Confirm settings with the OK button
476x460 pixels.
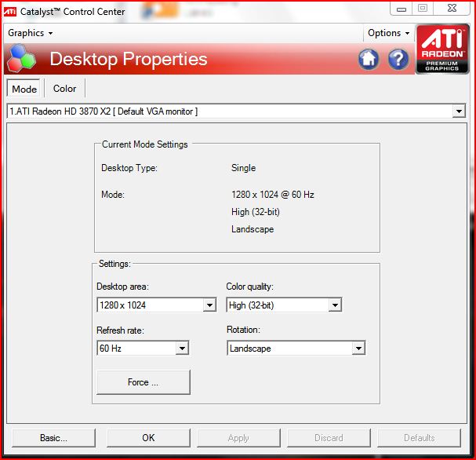pos(148,438)
